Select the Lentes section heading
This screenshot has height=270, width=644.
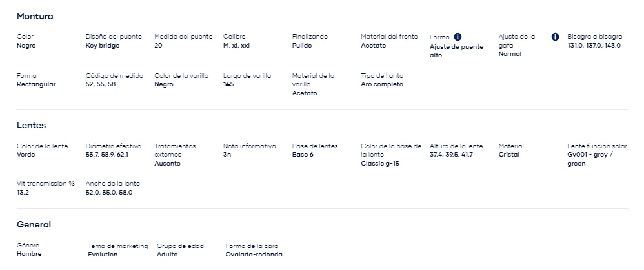click(31, 125)
